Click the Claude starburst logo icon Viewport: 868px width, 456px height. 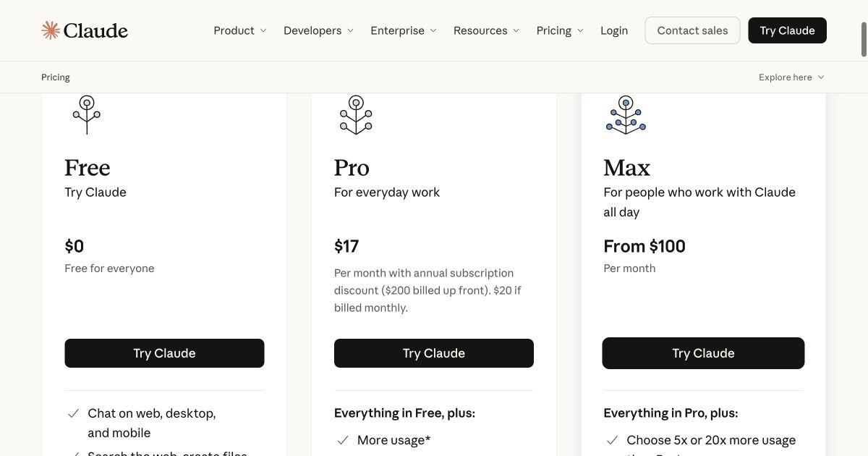51,30
